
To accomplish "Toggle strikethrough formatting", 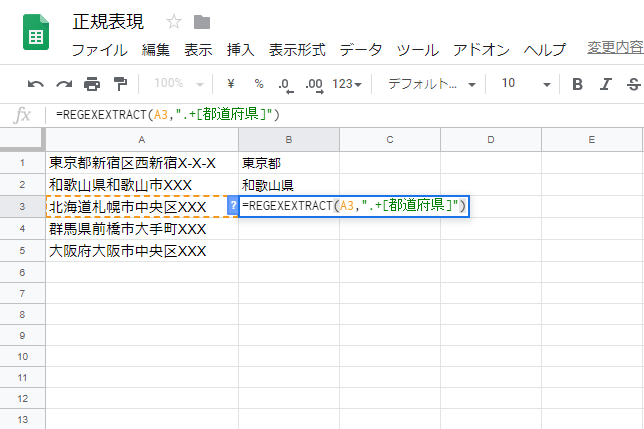I will point(634,84).
